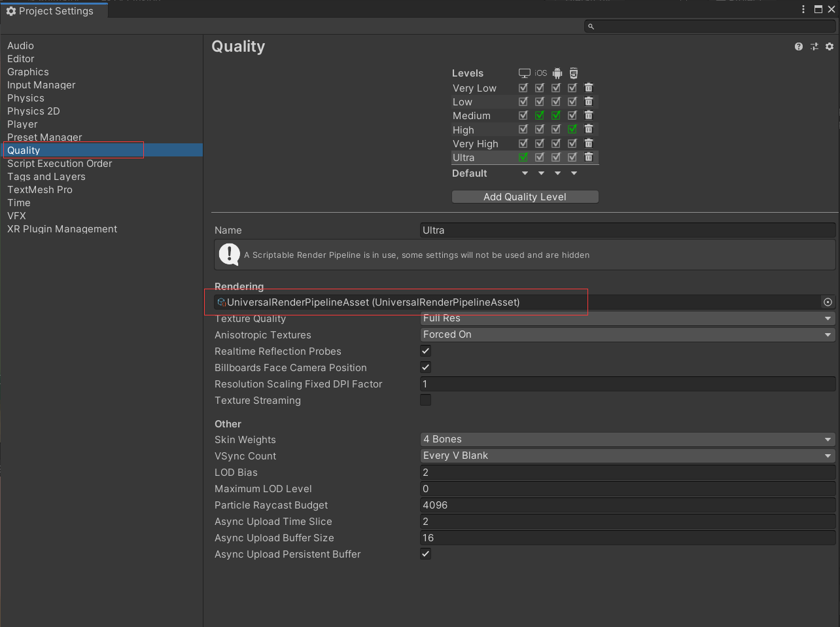The height and width of the screenshot is (627, 840).
Task: Click the object picker circle on the pipeline asset field
Action: coord(828,302)
